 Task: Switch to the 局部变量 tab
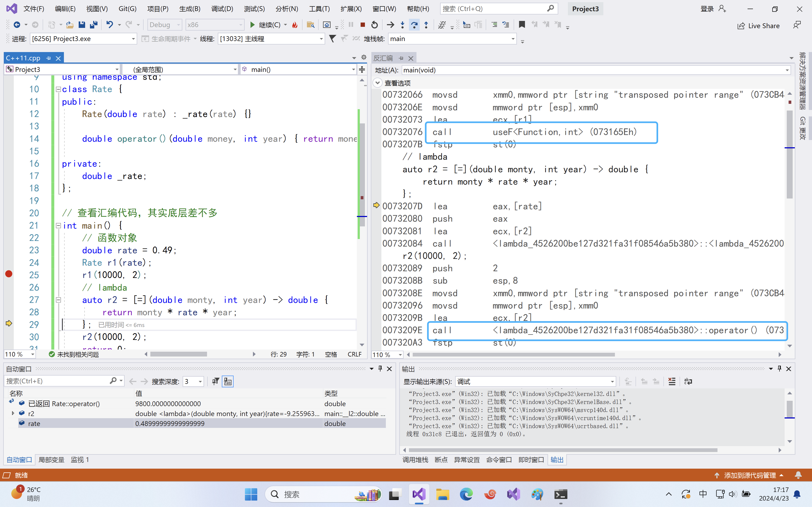point(51,459)
